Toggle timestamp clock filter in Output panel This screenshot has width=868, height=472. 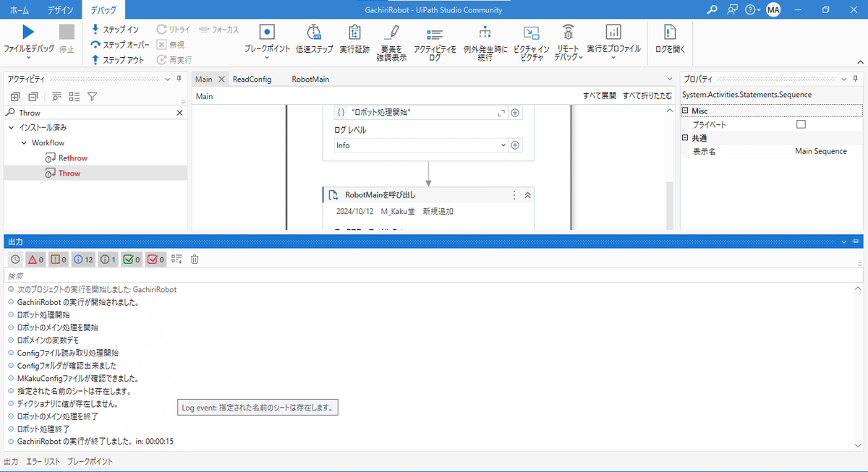point(15,259)
